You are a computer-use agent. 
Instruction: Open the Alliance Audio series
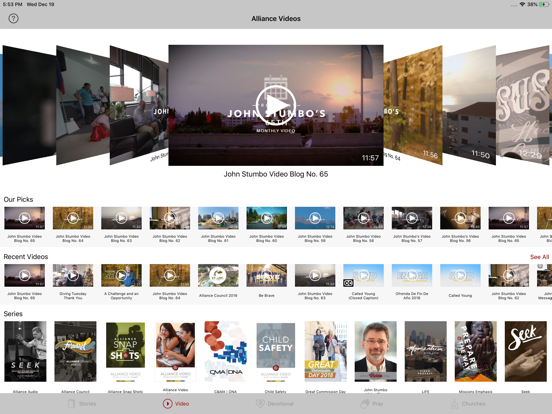pyautogui.click(x=25, y=351)
